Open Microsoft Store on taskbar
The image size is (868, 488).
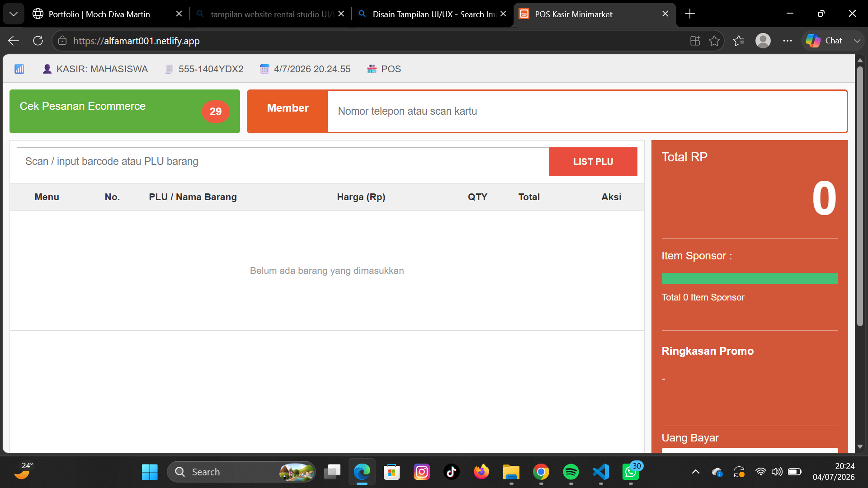click(392, 472)
